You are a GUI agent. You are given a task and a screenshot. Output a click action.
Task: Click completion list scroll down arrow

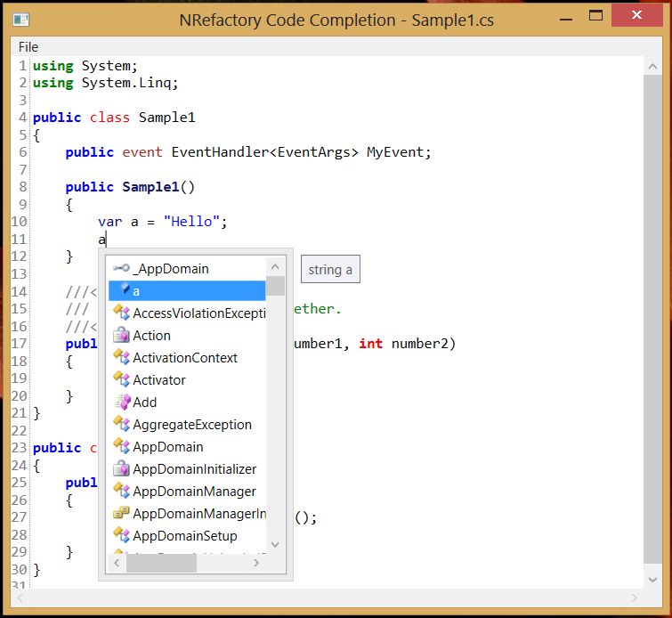click(x=275, y=544)
